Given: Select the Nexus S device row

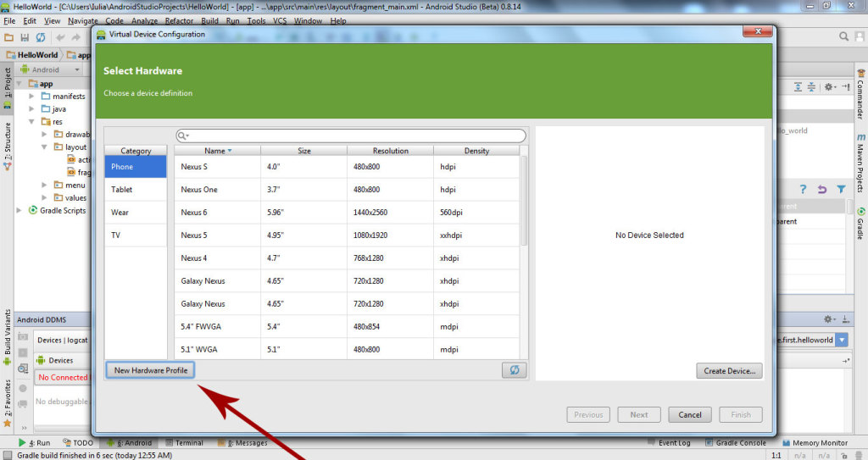Looking at the screenshot, I should [x=347, y=167].
